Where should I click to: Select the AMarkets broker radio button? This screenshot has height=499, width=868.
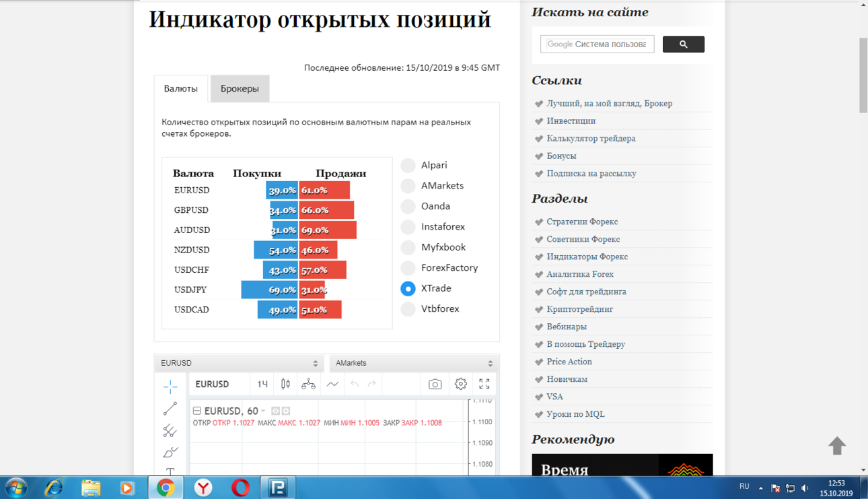pyautogui.click(x=408, y=186)
